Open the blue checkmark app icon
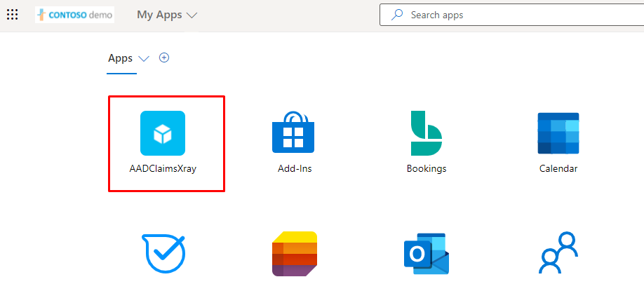This screenshot has height=284, width=644. tap(163, 254)
